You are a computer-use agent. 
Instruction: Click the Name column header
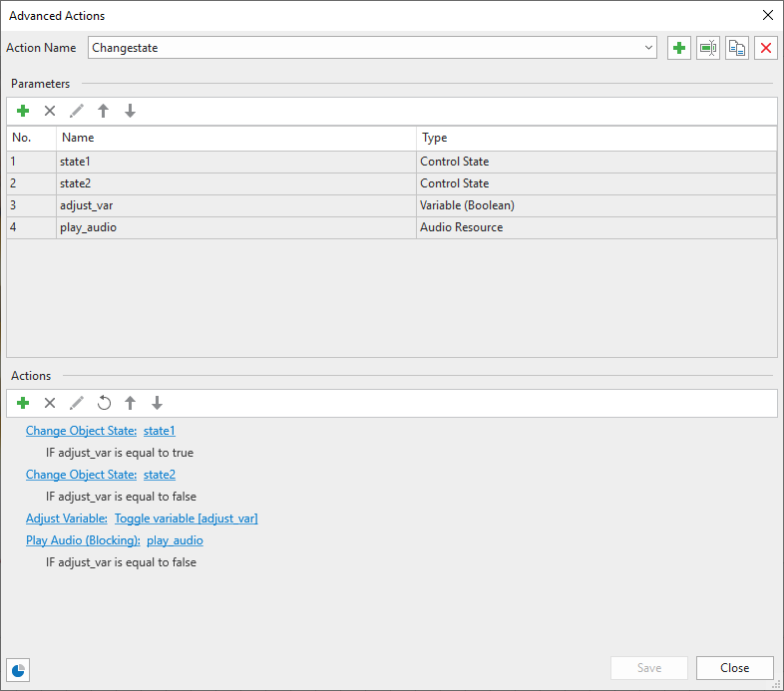236,138
